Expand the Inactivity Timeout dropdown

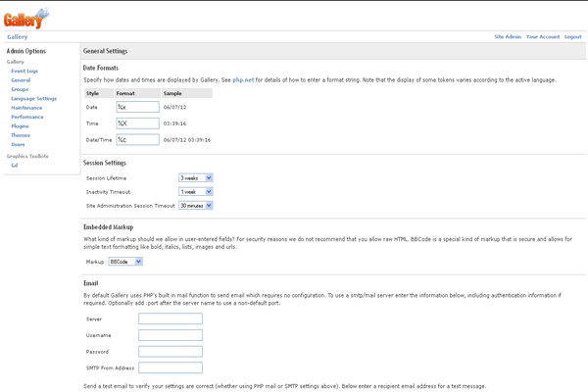[196, 191]
